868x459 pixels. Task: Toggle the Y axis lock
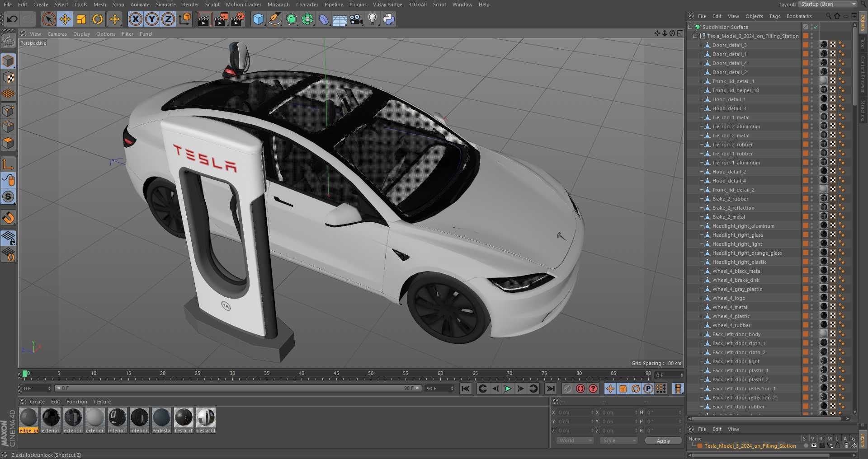click(x=152, y=19)
